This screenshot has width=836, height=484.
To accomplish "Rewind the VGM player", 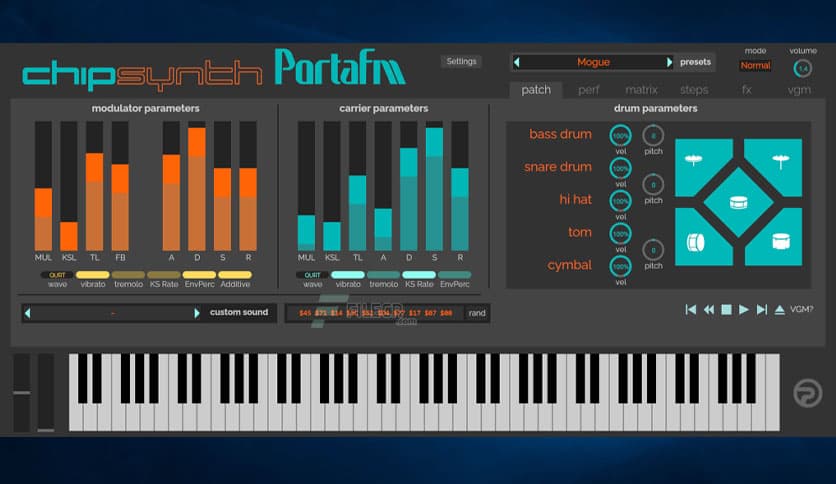I will [x=709, y=309].
